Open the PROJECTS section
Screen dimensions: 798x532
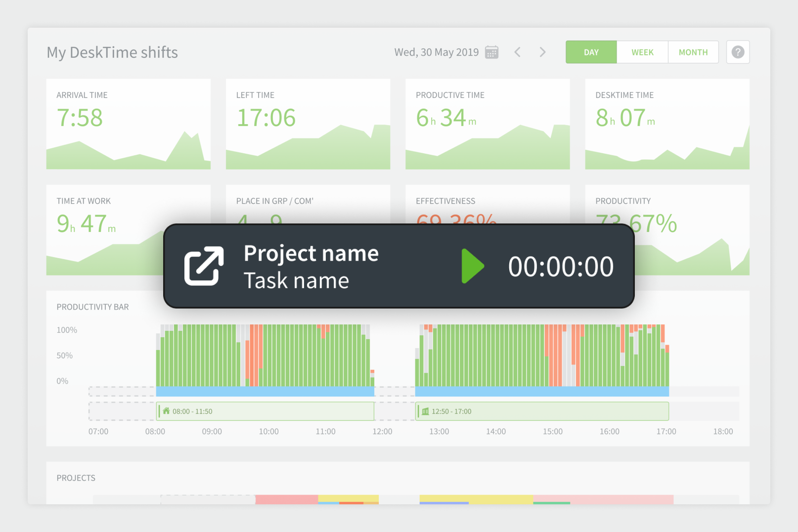tap(75, 478)
